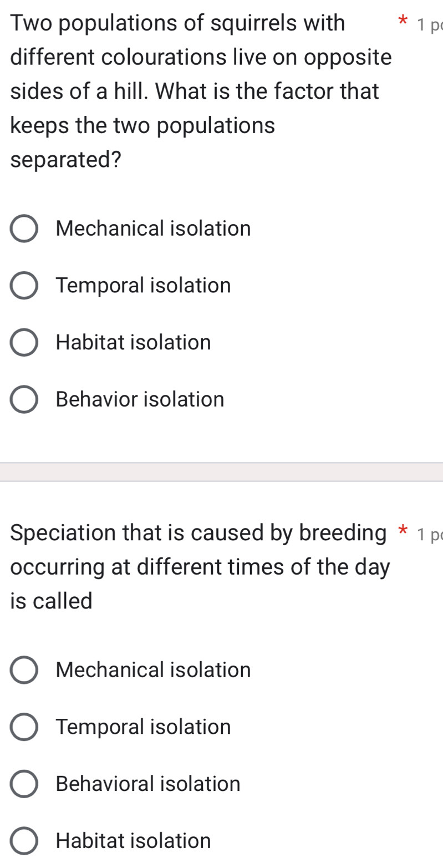443x868 pixels.
Task: Select Habitat isolation for the breeding question
Action: 24,841
